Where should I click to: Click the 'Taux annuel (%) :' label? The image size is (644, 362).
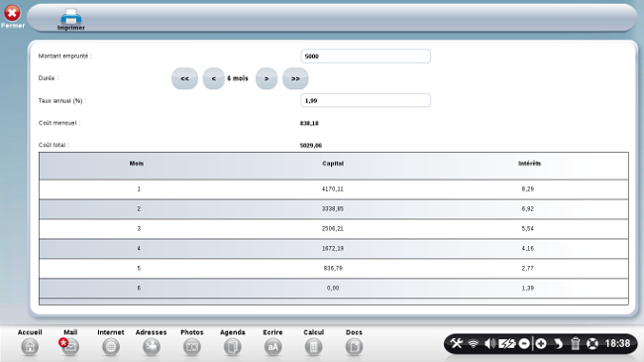pos(62,101)
